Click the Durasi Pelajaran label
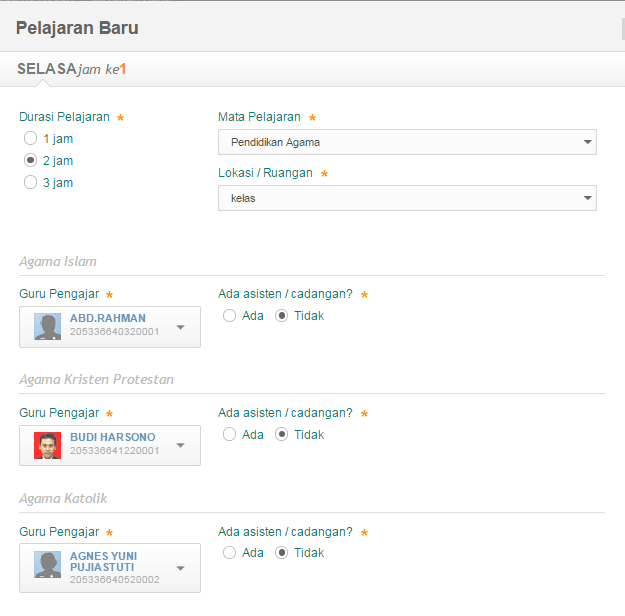The image size is (625, 616). click(64, 117)
